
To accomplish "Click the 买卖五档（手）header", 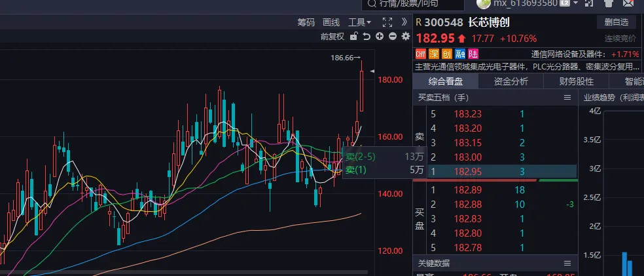I will [x=443, y=98].
